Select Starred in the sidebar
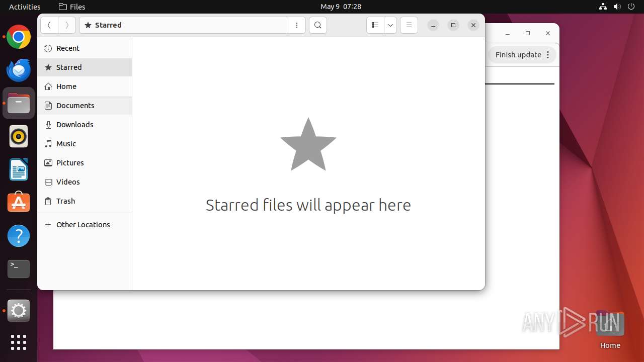Viewport: 644px width, 362px height. [x=85, y=67]
